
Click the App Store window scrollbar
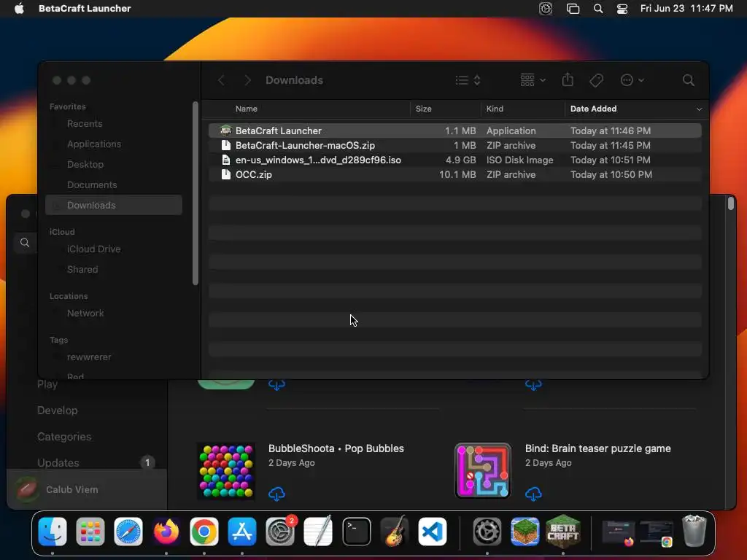(731, 203)
